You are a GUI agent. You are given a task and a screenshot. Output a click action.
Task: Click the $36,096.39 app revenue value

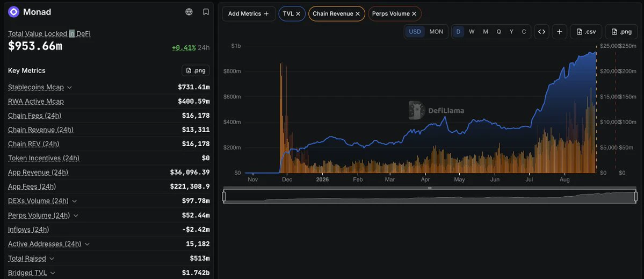190,172
